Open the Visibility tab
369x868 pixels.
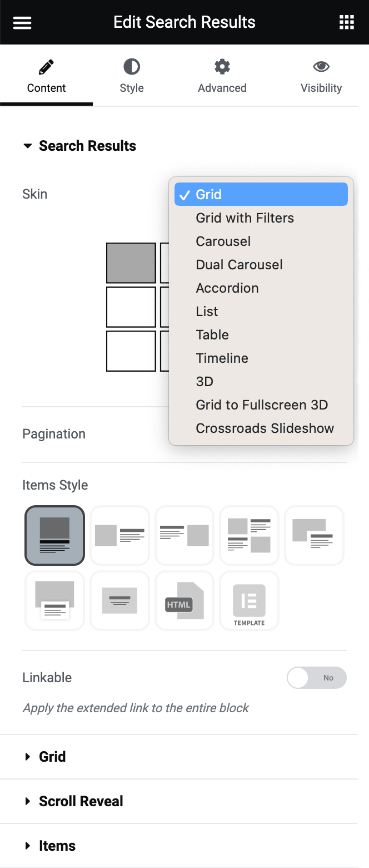click(321, 76)
